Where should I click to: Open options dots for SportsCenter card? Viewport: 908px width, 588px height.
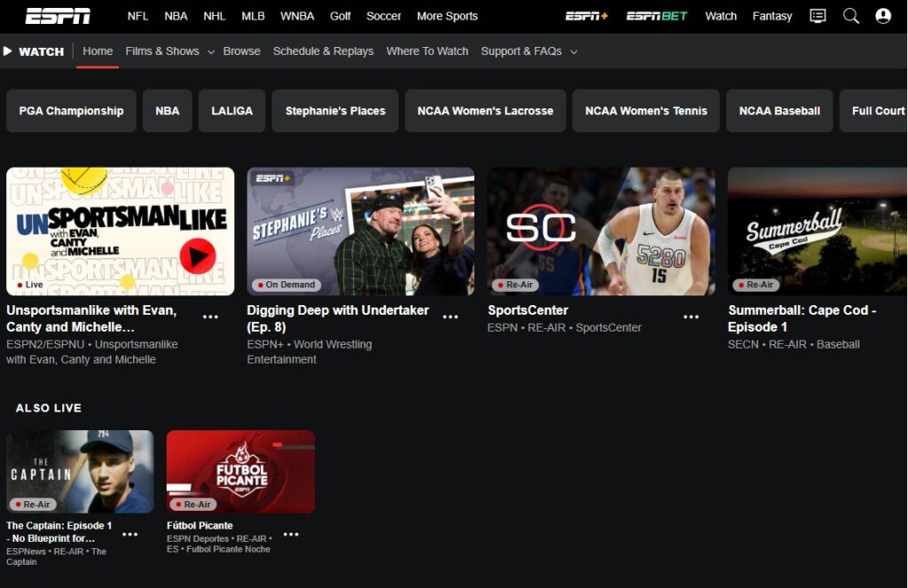691,317
